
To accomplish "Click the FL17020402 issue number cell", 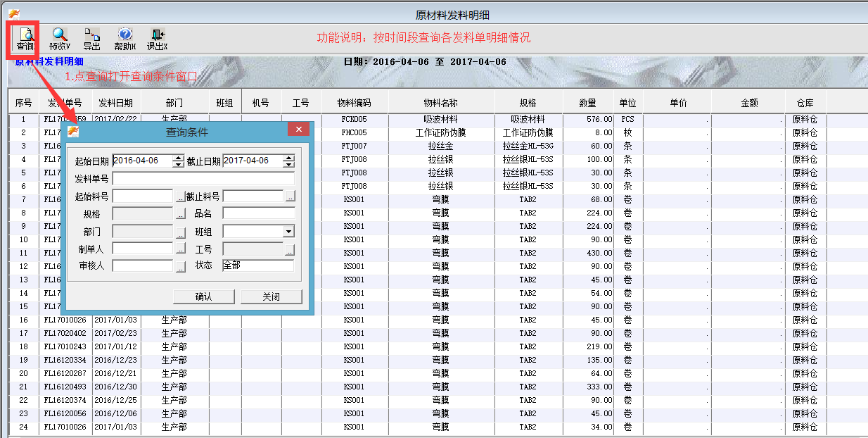I will pos(65,333).
